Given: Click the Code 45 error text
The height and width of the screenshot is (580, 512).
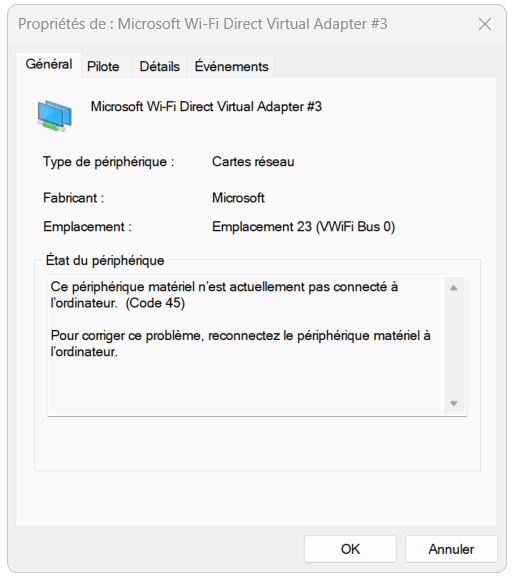Looking at the screenshot, I should [x=155, y=303].
